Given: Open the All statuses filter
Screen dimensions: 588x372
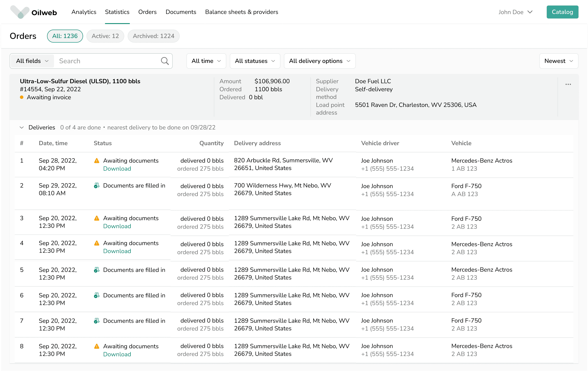Looking at the screenshot, I should click(255, 61).
